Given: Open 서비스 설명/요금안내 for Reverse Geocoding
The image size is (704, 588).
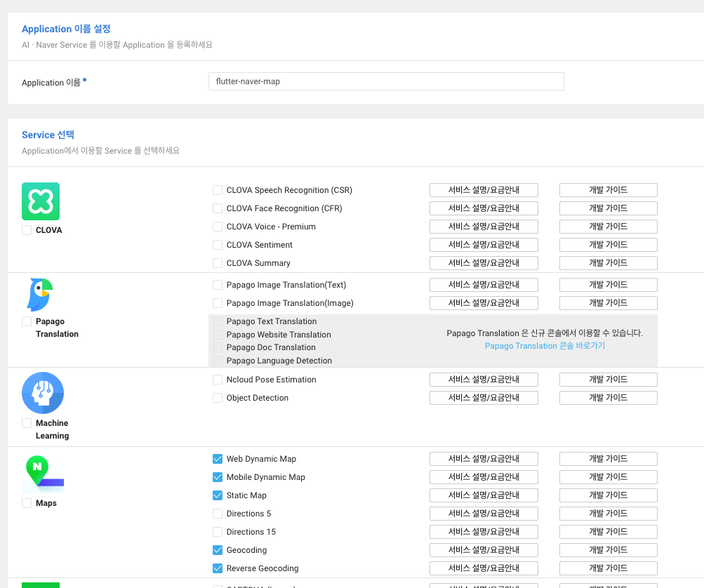Looking at the screenshot, I should pos(484,568).
